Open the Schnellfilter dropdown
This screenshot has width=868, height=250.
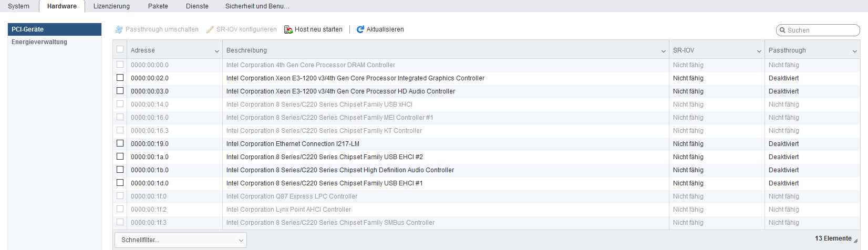click(181, 240)
